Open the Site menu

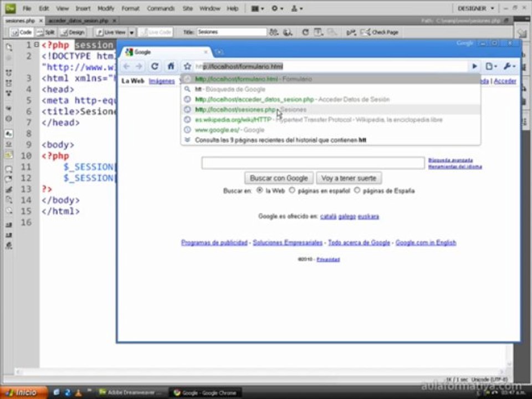[x=188, y=8]
